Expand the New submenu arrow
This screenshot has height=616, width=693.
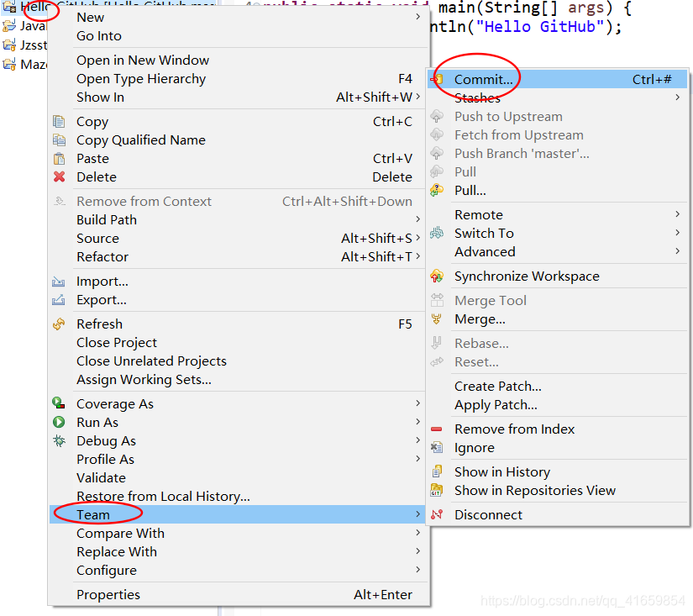[417, 17]
